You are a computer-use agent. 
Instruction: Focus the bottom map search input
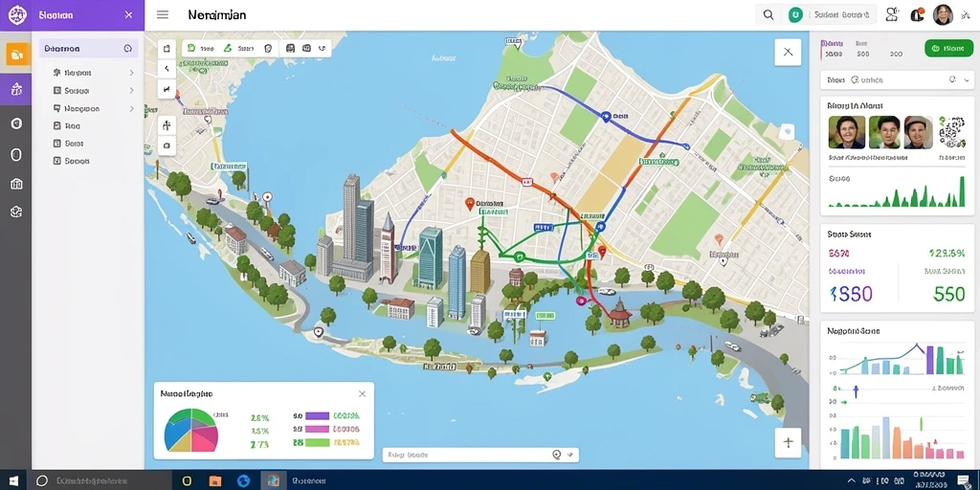[x=480, y=455]
